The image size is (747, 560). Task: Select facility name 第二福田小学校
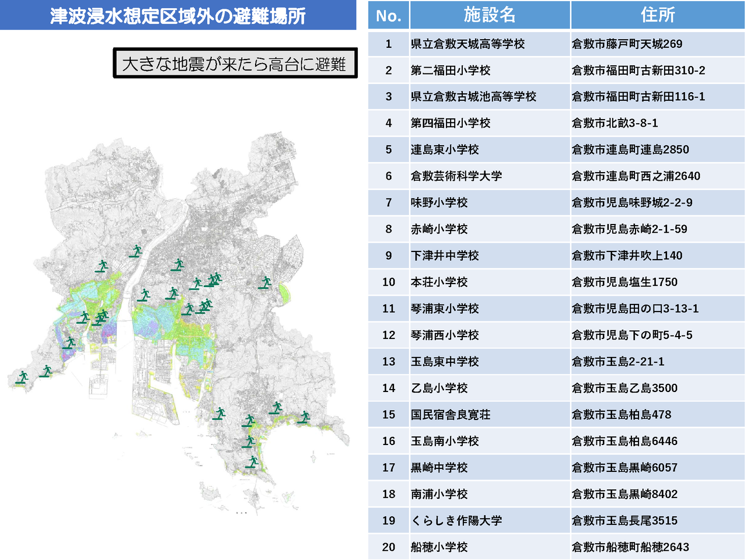pyautogui.click(x=451, y=71)
